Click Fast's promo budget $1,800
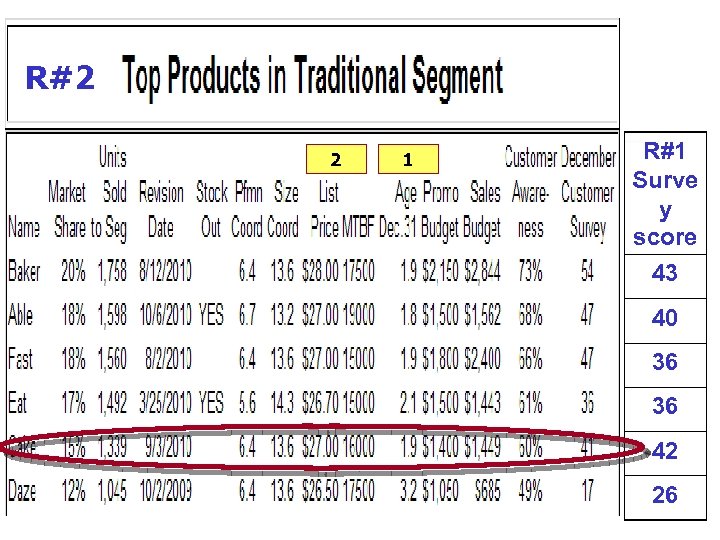 440,359
